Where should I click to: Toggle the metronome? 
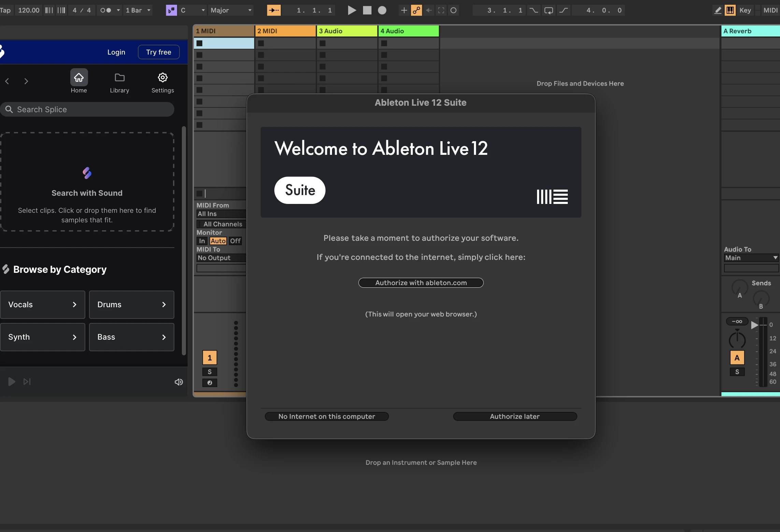106,10
